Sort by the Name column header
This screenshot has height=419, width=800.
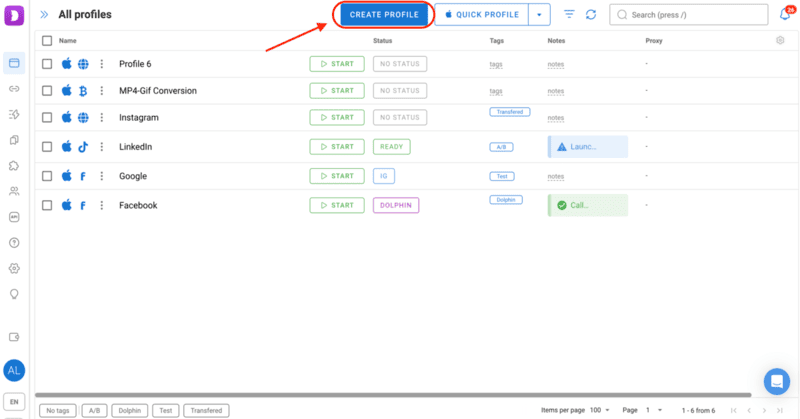tap(67, 41)
